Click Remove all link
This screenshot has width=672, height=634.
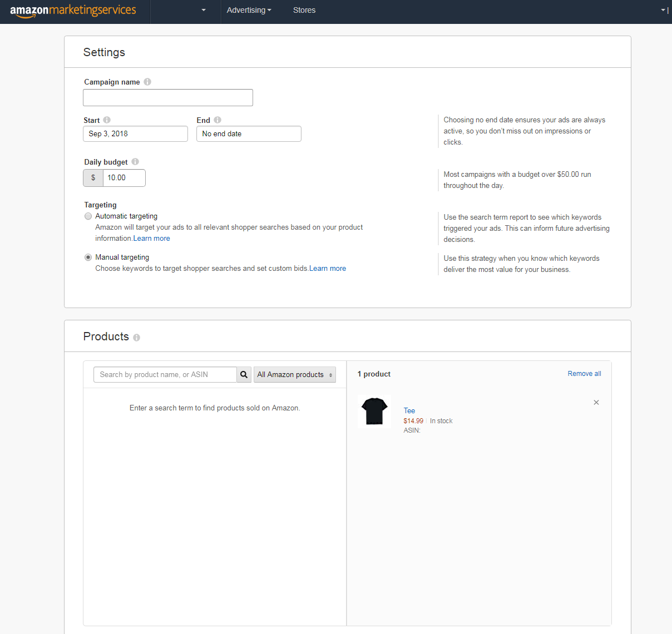point(584,374)
